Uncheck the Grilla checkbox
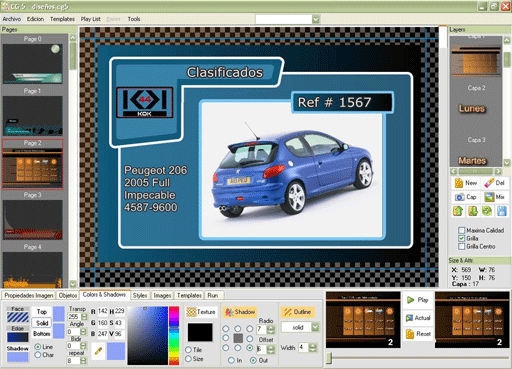 pyautogui.click(x=462, y=238)
